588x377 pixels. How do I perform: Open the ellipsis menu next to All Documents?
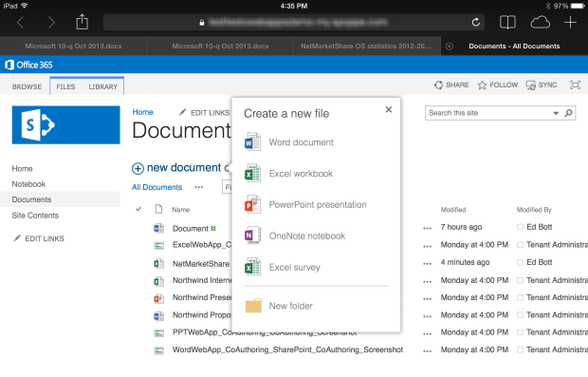click(199, 187)
